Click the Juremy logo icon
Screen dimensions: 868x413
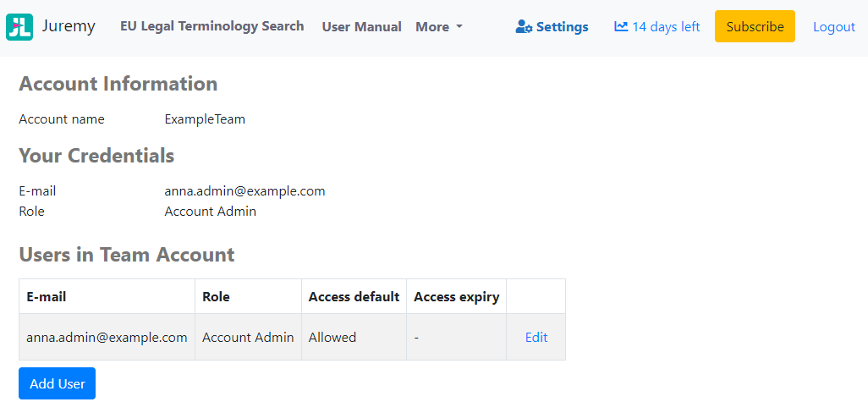pos(19,27)
